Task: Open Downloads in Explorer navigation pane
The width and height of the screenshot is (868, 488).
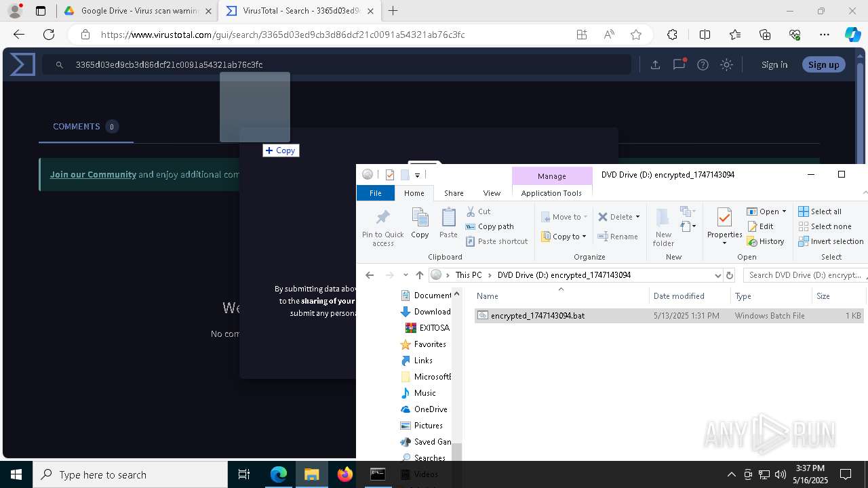Action: [425, 312]
